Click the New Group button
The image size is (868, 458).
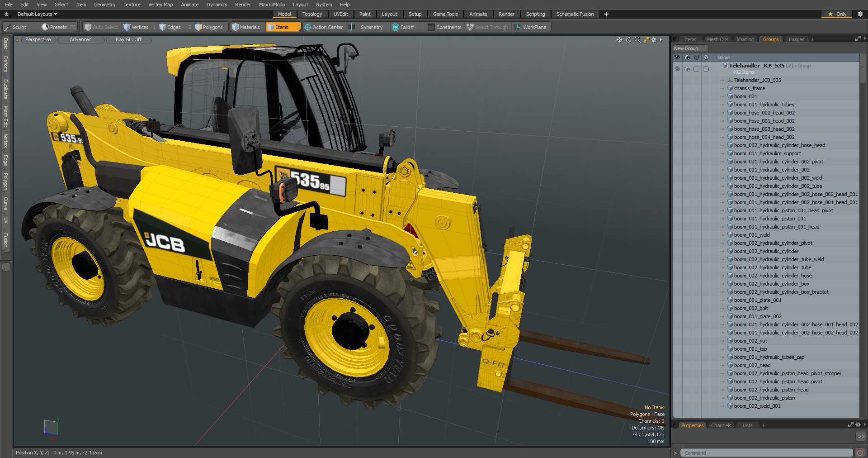(x=690, y=48)
